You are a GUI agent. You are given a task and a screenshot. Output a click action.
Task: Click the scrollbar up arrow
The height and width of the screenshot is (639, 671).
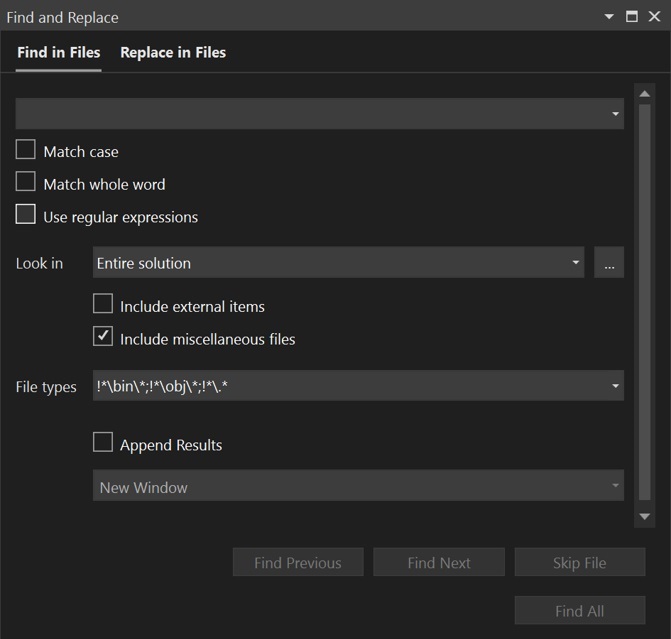pyautogui.click(x=645, y=94)
